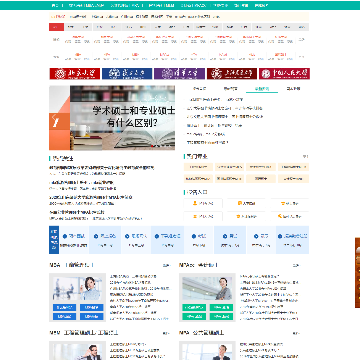
Task: Open the blue 复旦大学 banner
Action: tap(127, 74)
